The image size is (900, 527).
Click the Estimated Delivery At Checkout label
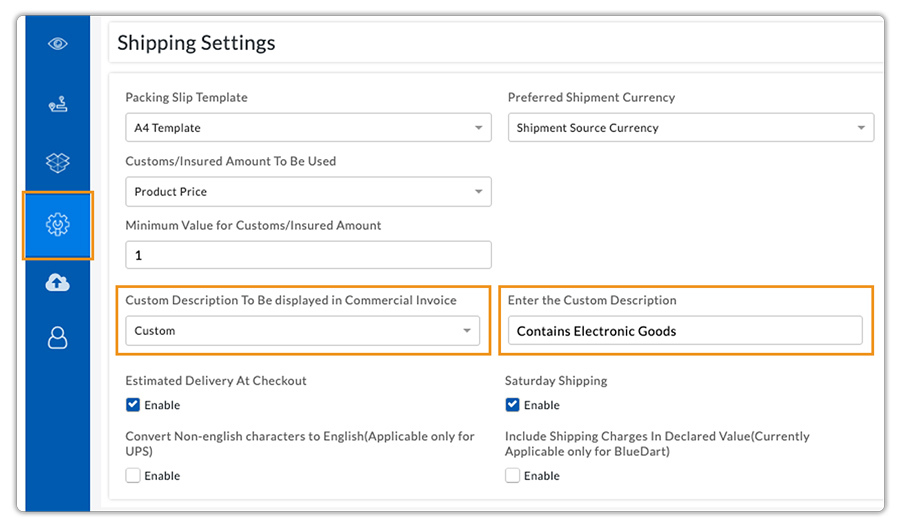pos(216,381)
